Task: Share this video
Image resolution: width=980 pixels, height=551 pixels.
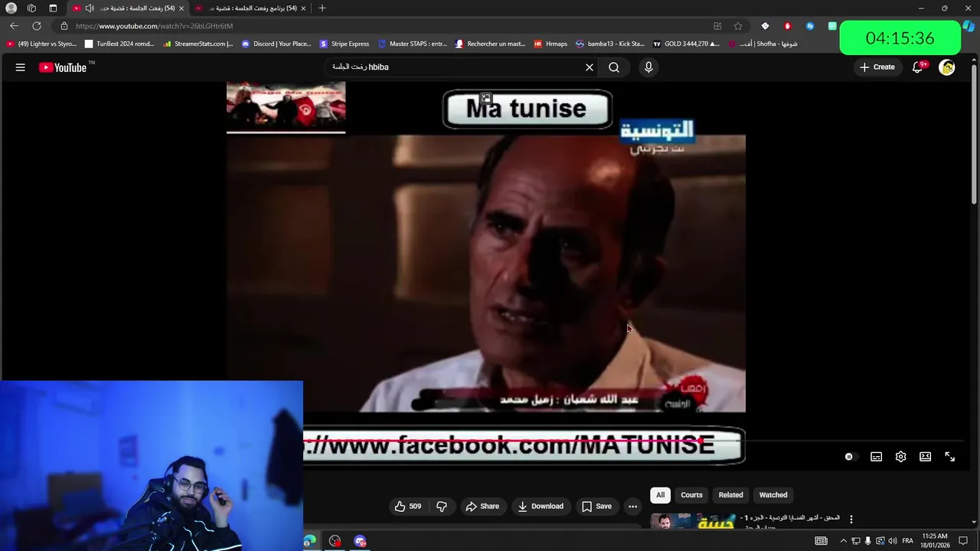Action: [482, 507]
